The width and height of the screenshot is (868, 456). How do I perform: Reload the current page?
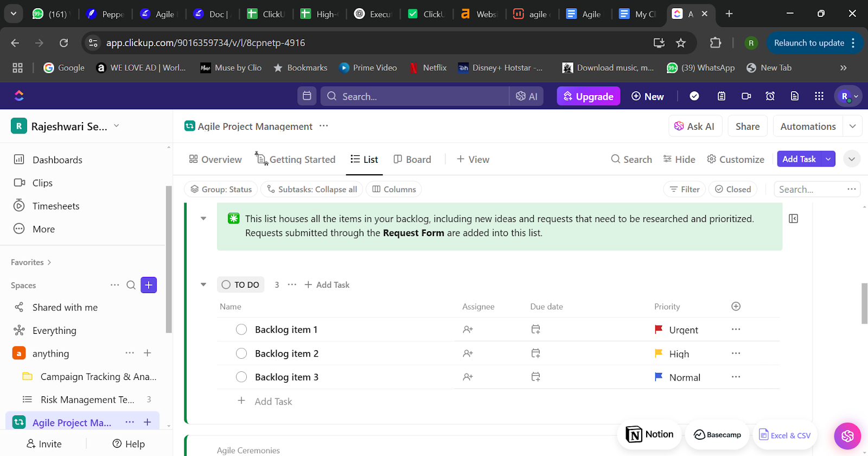tap(63, 43)
